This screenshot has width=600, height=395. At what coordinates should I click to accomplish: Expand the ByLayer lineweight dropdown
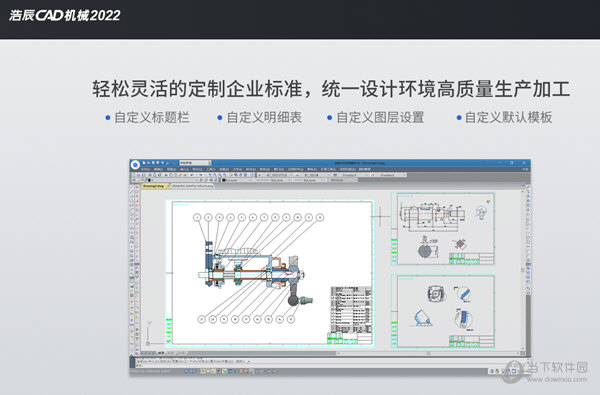tap(310, 180)
